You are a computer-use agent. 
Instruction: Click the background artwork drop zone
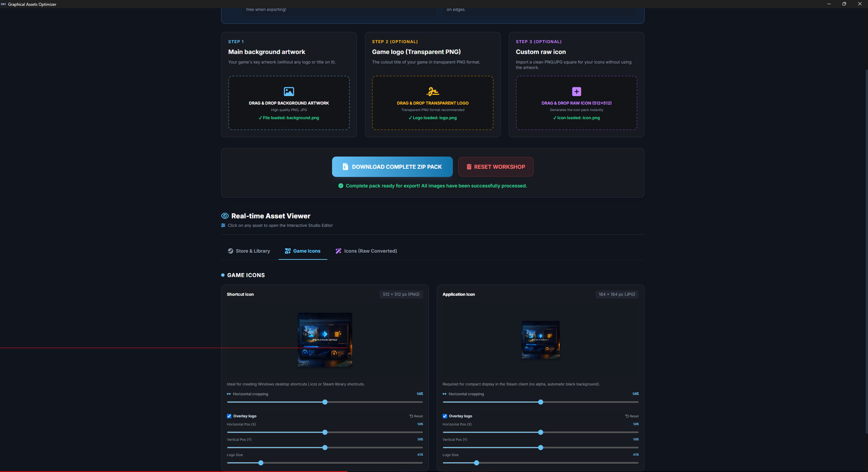(x=289, y=103)
